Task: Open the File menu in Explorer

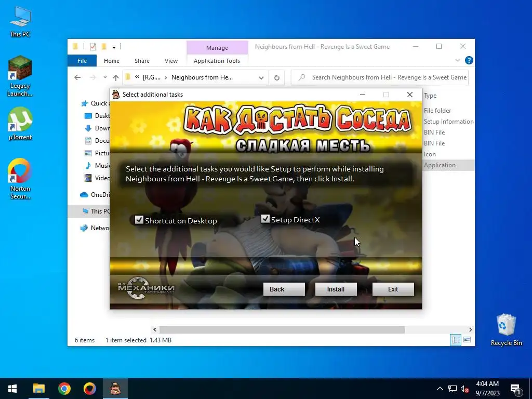Action: point(82,61)
